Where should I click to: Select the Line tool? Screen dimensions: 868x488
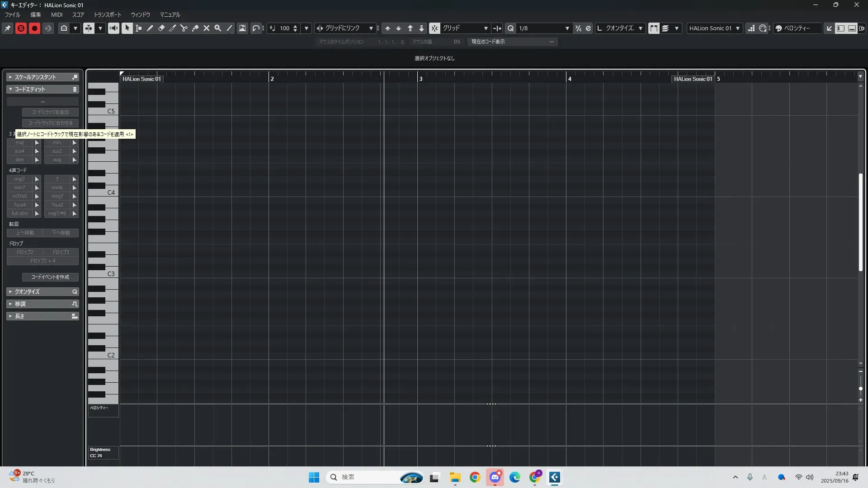pos(229,28)
